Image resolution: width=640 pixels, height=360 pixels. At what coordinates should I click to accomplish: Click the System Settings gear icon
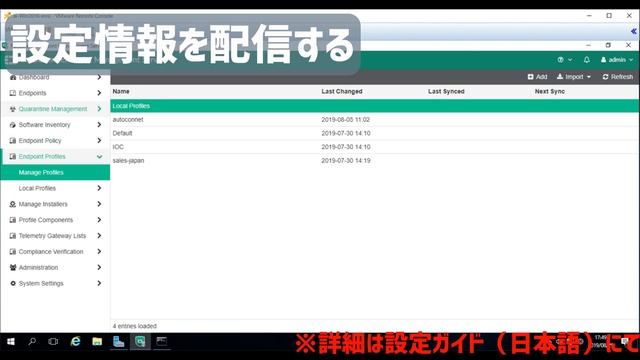pyautogui.click(x=13, y=283)
